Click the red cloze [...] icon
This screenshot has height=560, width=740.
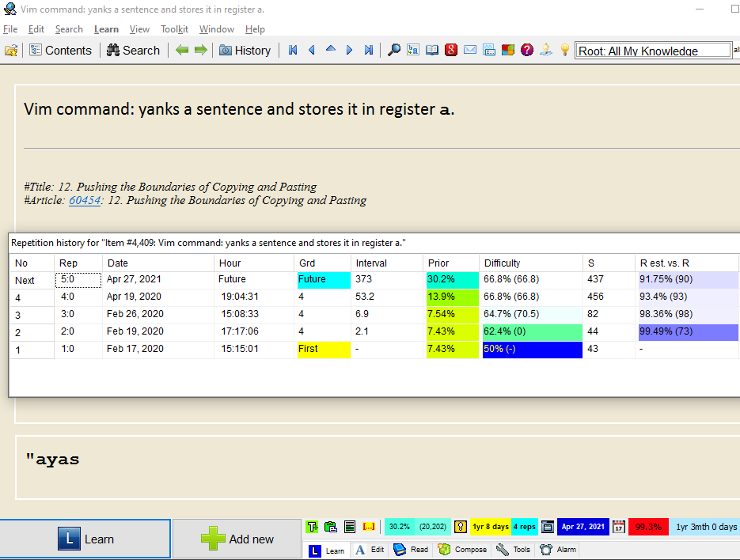(369, 526)
